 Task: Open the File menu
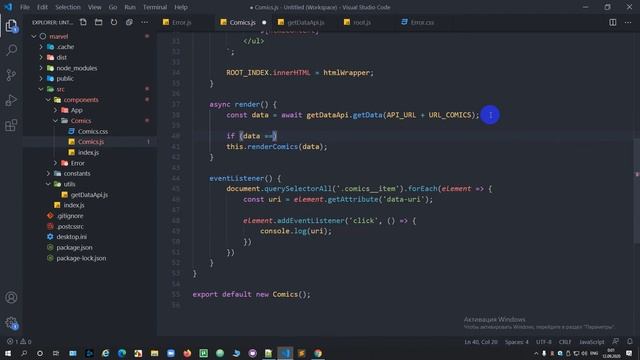[x=25, y=7]
